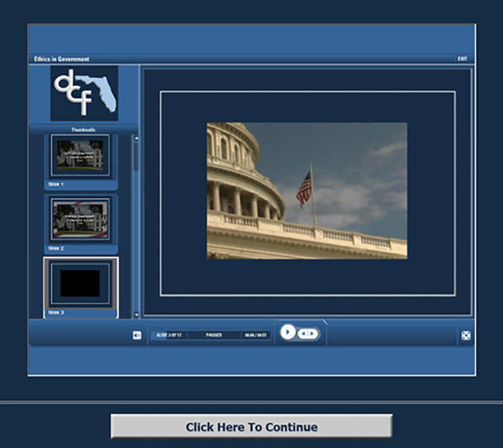Viewport: 503px width, 448px height.
Task: Click the elapsed time display
Action: coord(257,335)
